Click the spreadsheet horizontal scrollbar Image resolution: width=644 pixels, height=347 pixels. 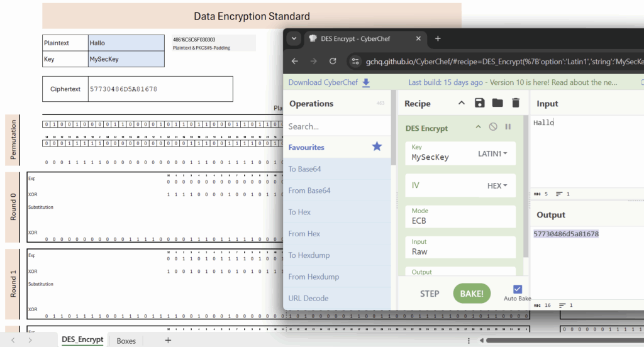coord(565,340)
